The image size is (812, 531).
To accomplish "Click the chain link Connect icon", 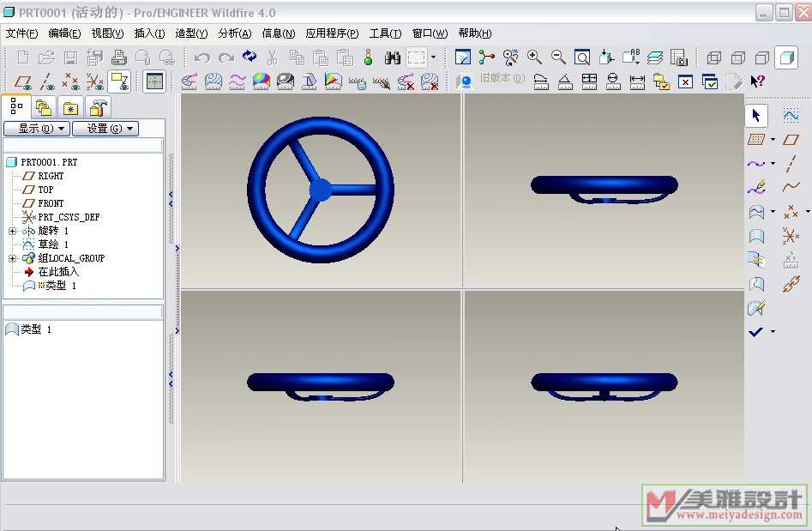I will click(791, 283).
